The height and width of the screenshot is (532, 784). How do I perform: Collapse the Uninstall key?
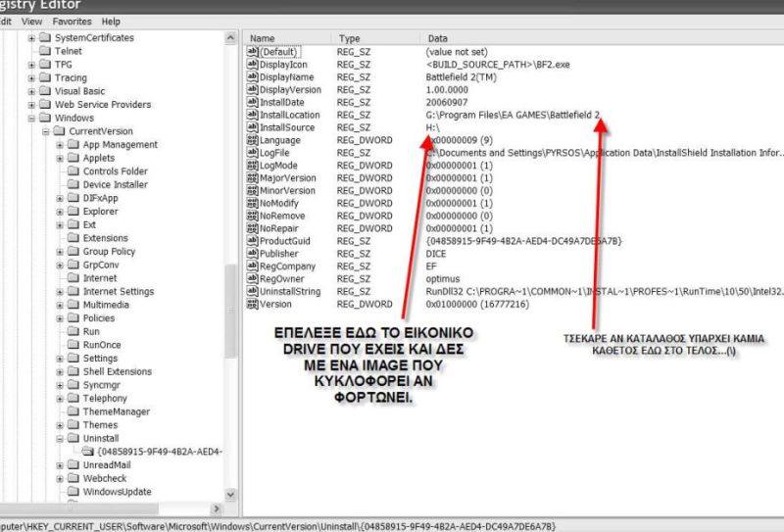point(60,439)
